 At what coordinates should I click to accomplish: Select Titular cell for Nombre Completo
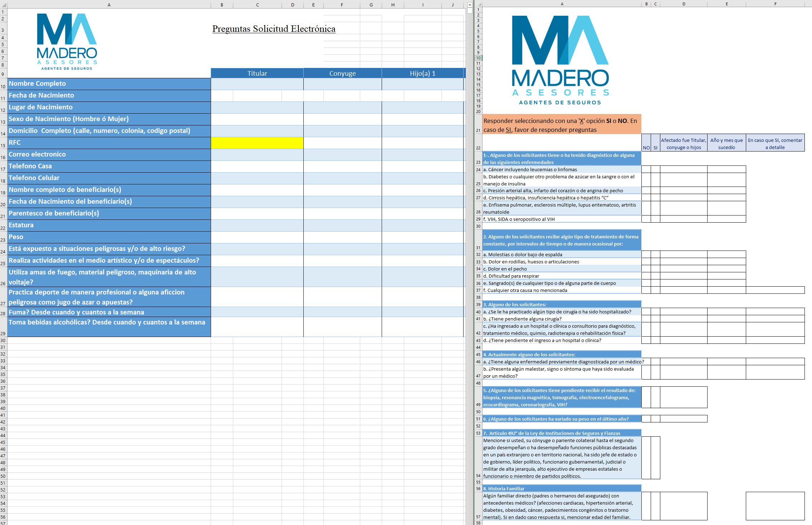pyautogui.click(x=257, y=84)
